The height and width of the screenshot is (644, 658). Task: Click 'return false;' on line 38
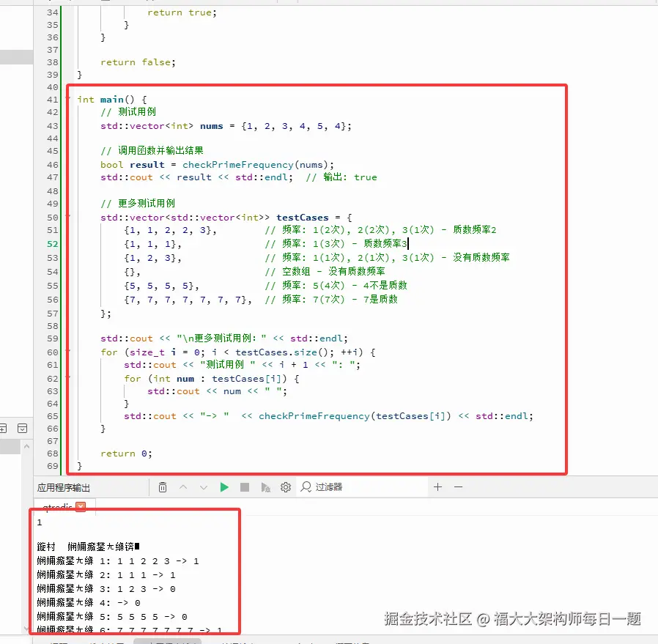tap(138, 62)
